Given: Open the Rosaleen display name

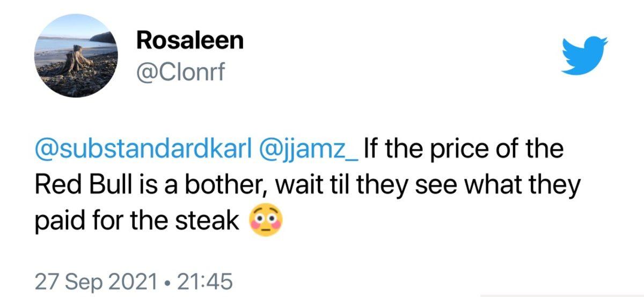Looking at the screenshot, I should 189,41.
